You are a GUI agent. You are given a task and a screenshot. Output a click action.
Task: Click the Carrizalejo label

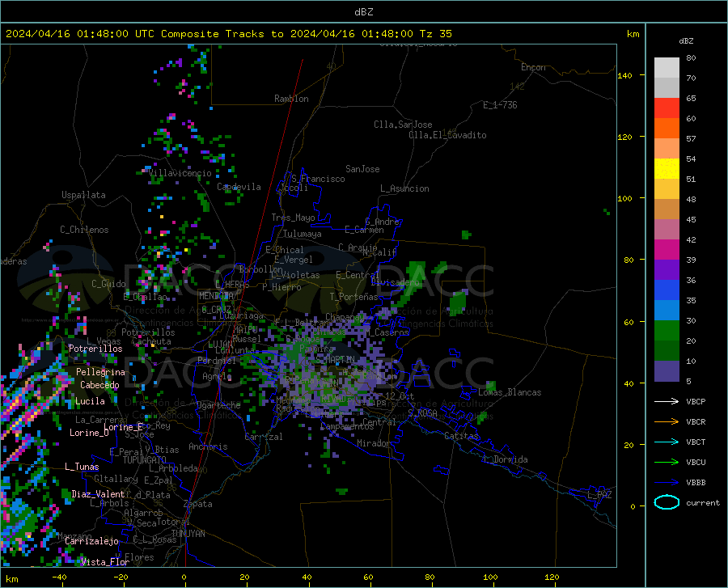(x=91, y=541)
